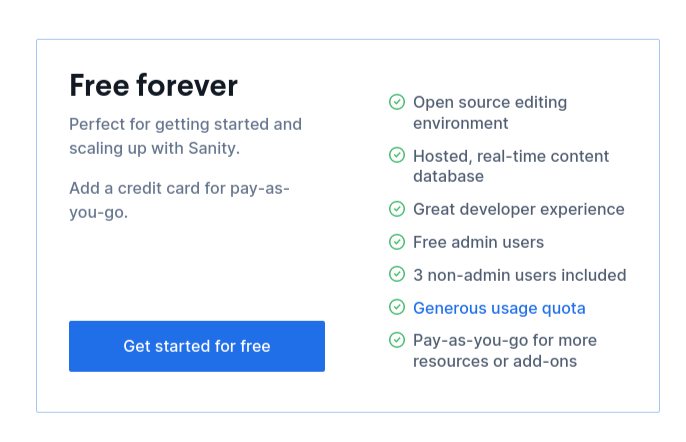Click the "Open source editing environment" feature text
Screen dimensions: 686x442
(490, 112)
